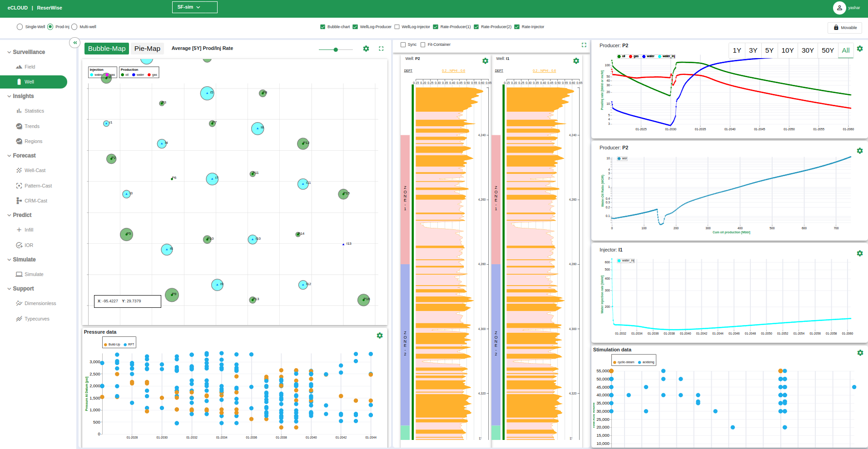The height and width of the screenshot is (449, 868).
Task: Open IOR predict page
Action: (x=25, y=245)
